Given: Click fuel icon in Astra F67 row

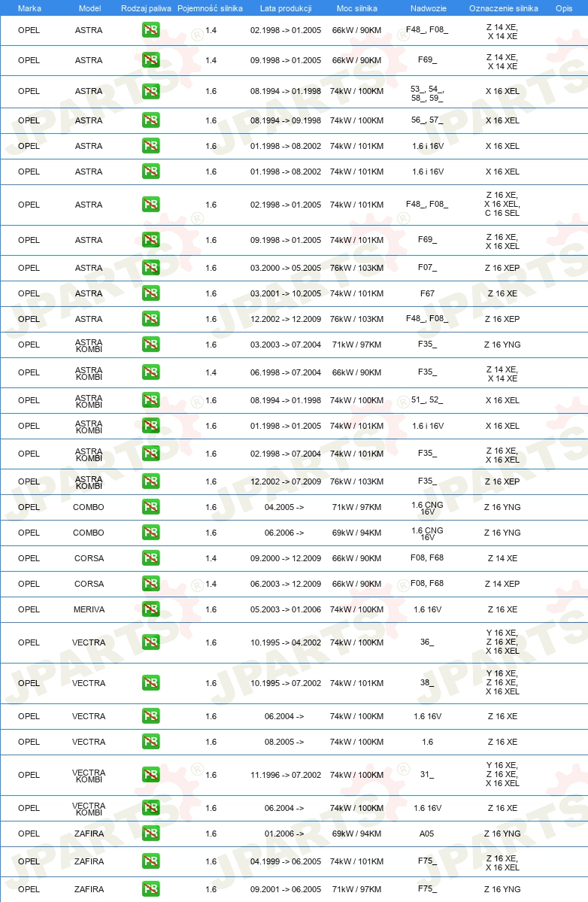Looking at the screenshot, I should coord(150,293).
